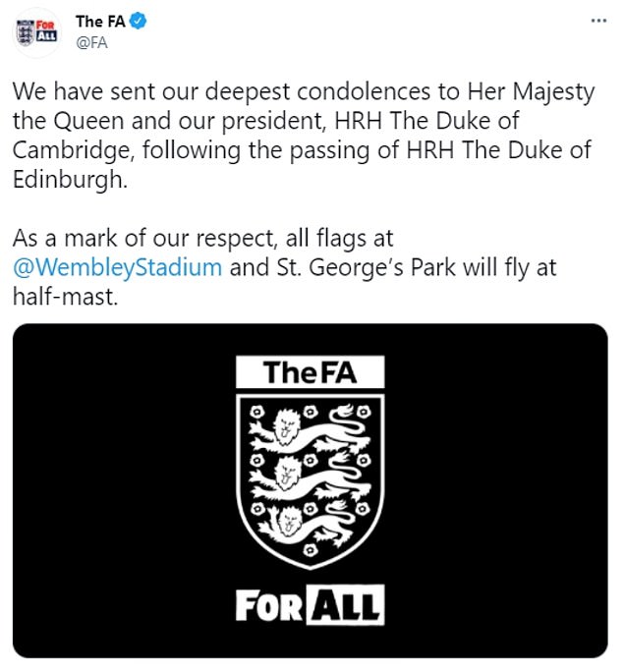Click the top lion in the crest

310,429
